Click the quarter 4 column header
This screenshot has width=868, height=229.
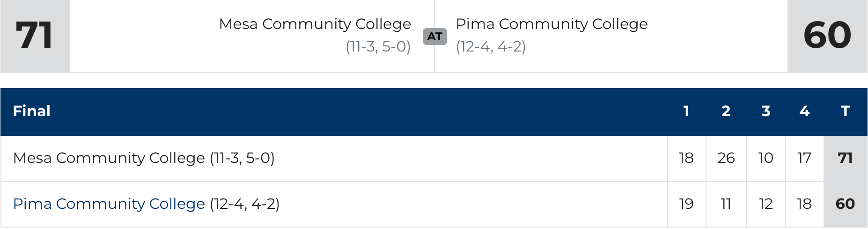tap(804, 111)
